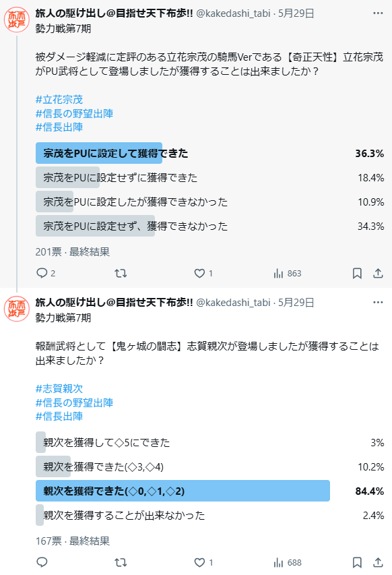
Task: Retweet the first poll tweet
Action: 121,273
